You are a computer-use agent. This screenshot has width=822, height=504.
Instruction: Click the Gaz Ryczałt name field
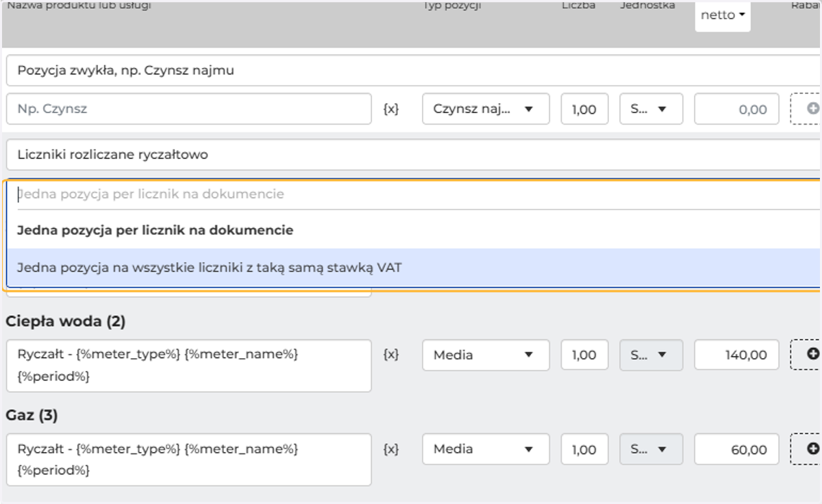[x=189, y=459]
